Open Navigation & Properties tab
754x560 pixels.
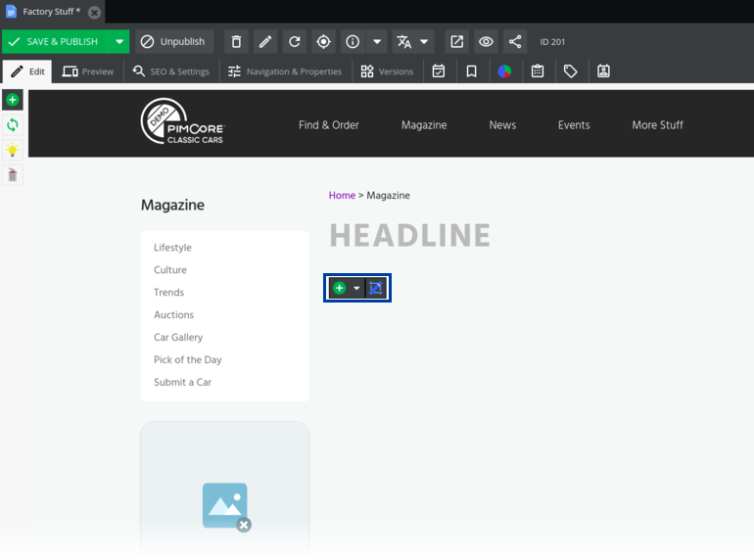click(285, 71)
